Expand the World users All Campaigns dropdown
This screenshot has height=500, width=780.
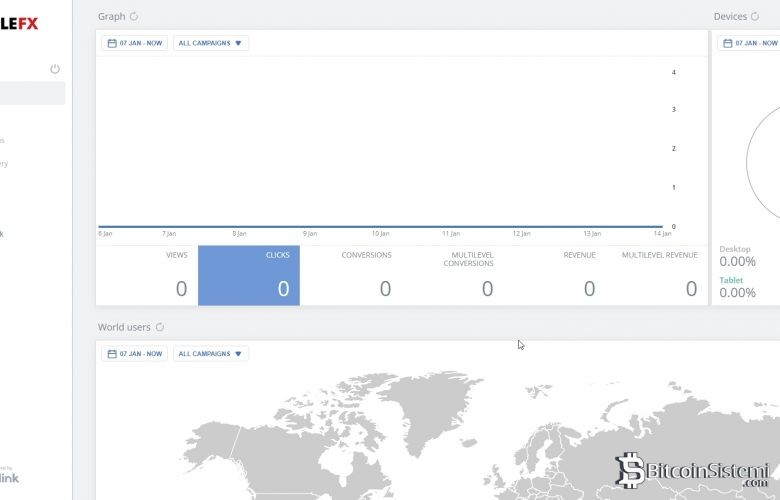pos(210,354)
